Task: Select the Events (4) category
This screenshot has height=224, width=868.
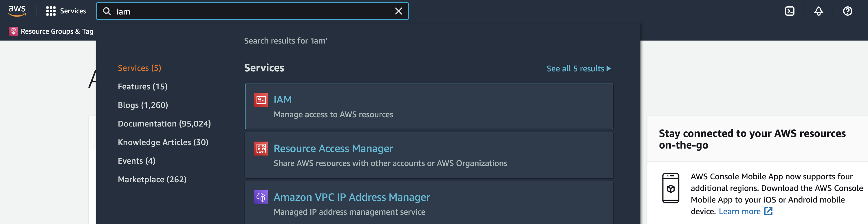Action: coord(136,161)
